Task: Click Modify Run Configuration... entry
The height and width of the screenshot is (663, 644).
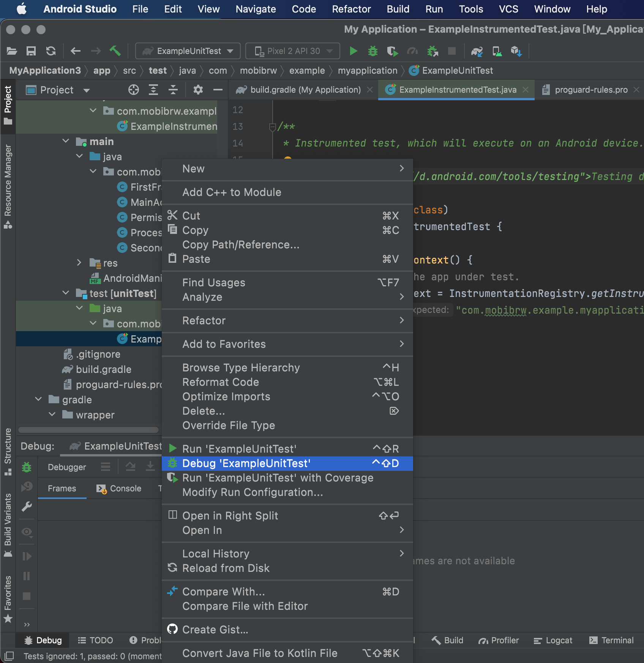Action: (x=287, y=492)
